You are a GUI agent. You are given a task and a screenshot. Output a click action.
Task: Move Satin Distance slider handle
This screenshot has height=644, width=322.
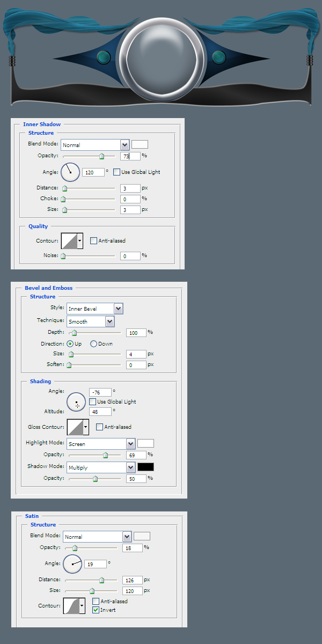pyautogui.click(x=101, y=580)
